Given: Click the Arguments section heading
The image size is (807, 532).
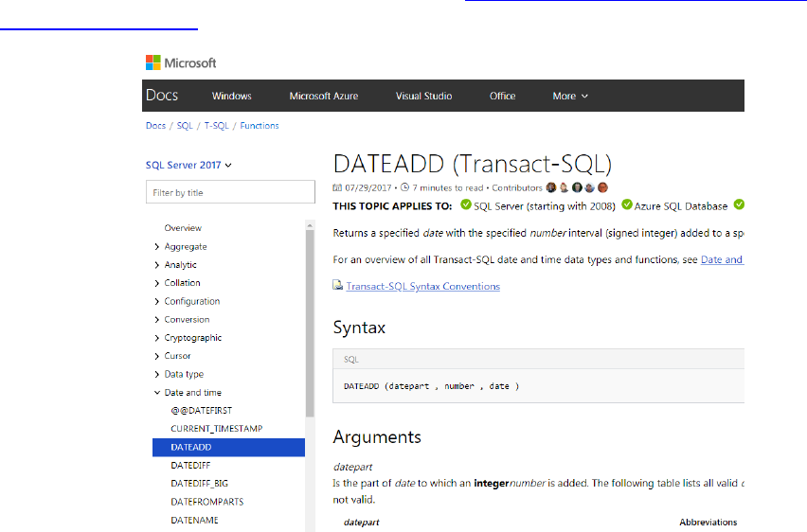Looking at the screenshot, I should pyautogui.click(x=377, y=436).
